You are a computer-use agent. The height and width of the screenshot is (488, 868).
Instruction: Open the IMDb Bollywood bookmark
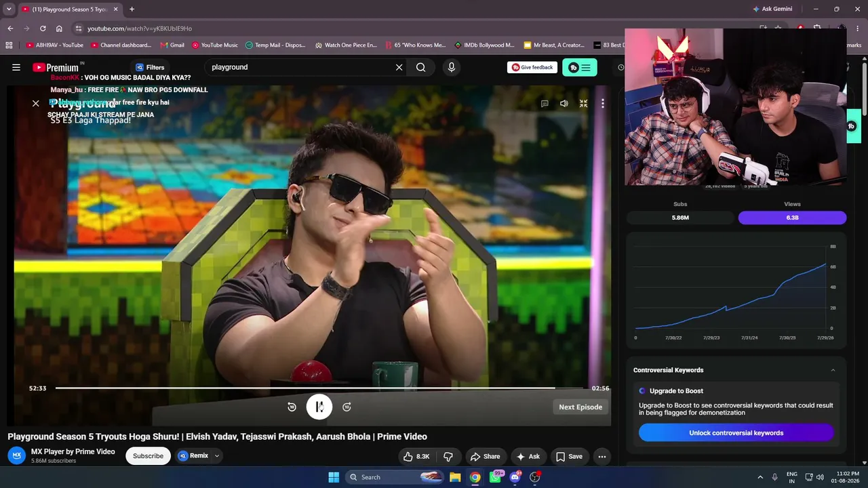point(484,45)
